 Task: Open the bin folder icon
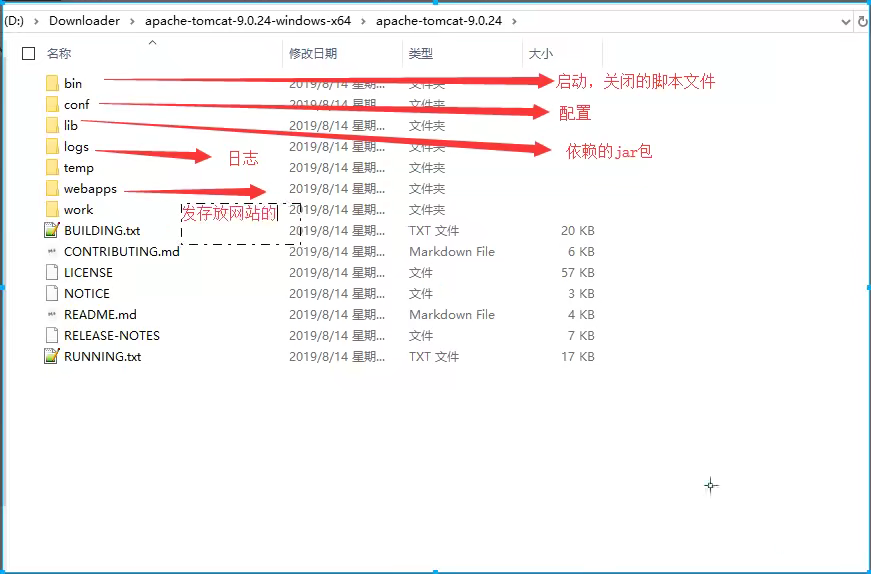tap(52, 83)
